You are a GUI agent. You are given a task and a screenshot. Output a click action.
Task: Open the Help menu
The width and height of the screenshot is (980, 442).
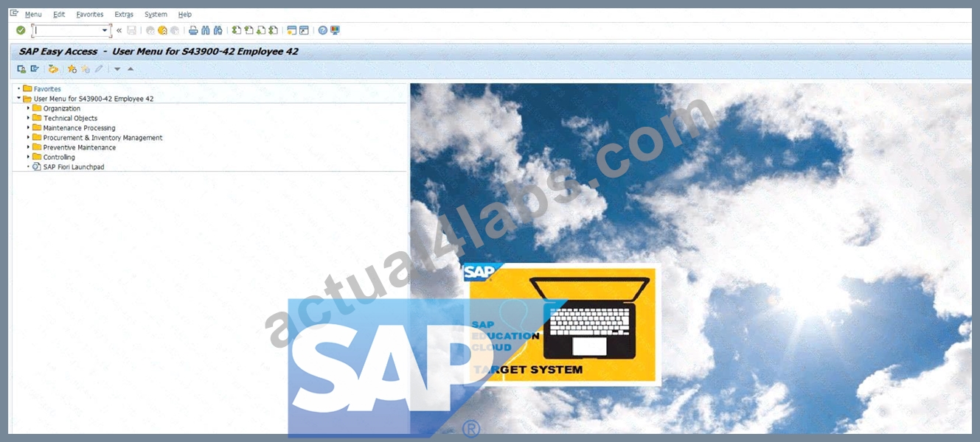pyautogui.click(x=184, y=14)
